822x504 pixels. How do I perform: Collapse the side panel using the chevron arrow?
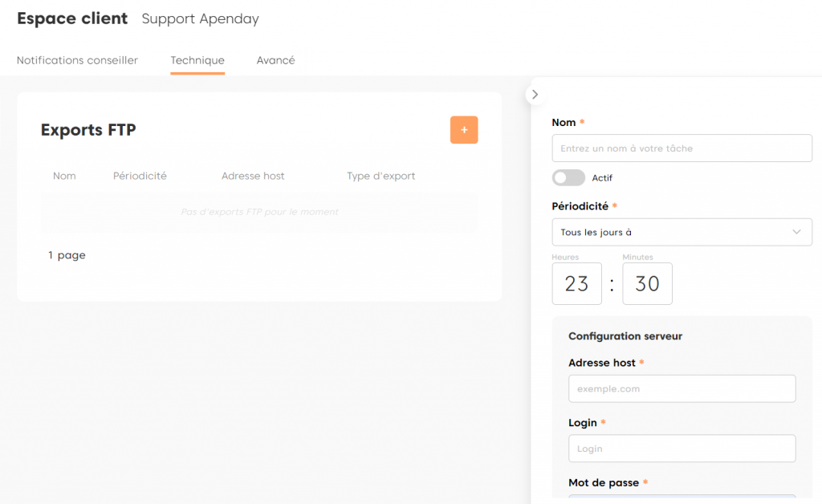pos(535,95)
